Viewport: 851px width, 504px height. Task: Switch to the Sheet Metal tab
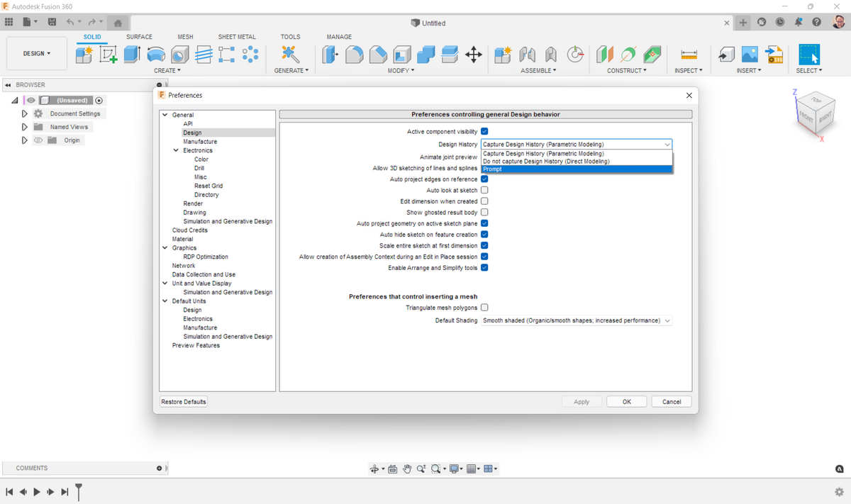pyautogui.click(x=237, y=37)
